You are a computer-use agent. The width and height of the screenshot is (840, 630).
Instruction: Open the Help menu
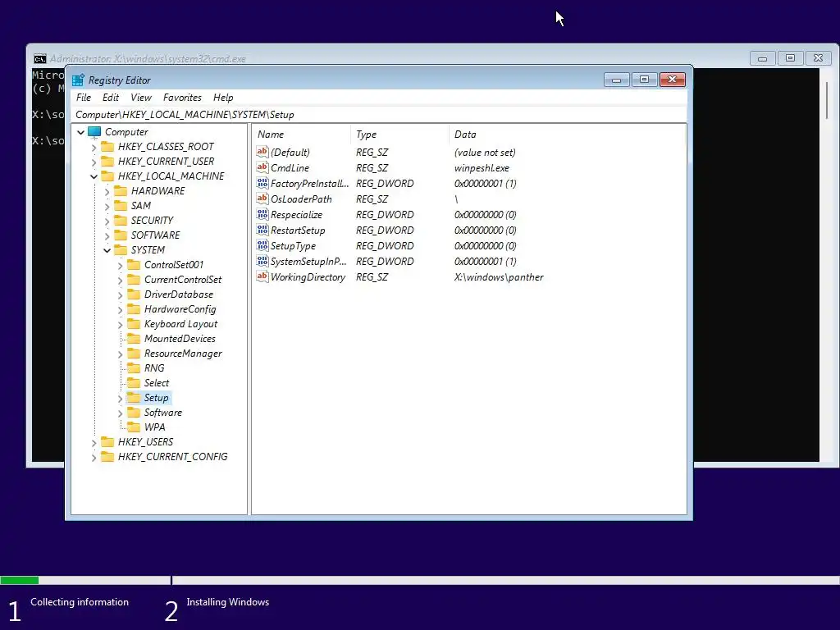(x=223, y=98)
